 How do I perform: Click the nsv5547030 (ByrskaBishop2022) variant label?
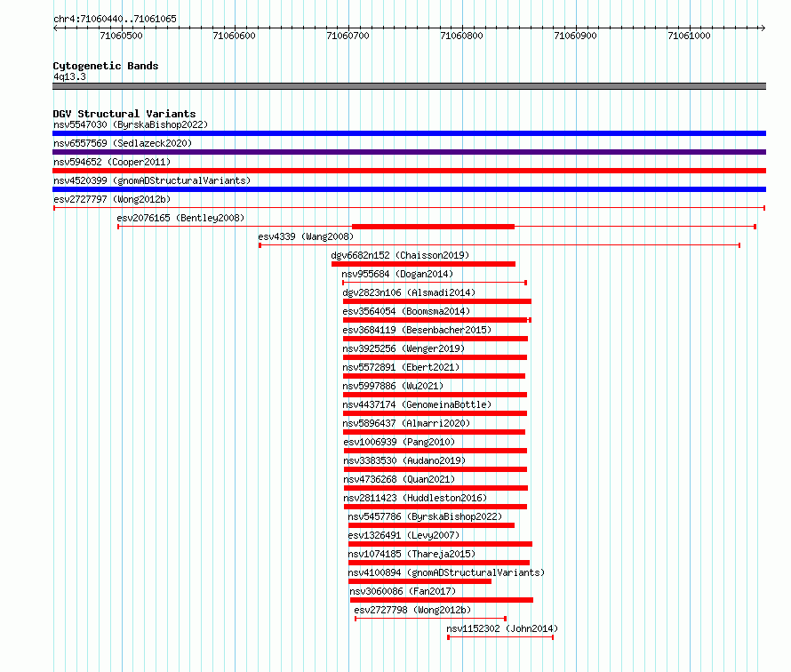tap(131, 124)
